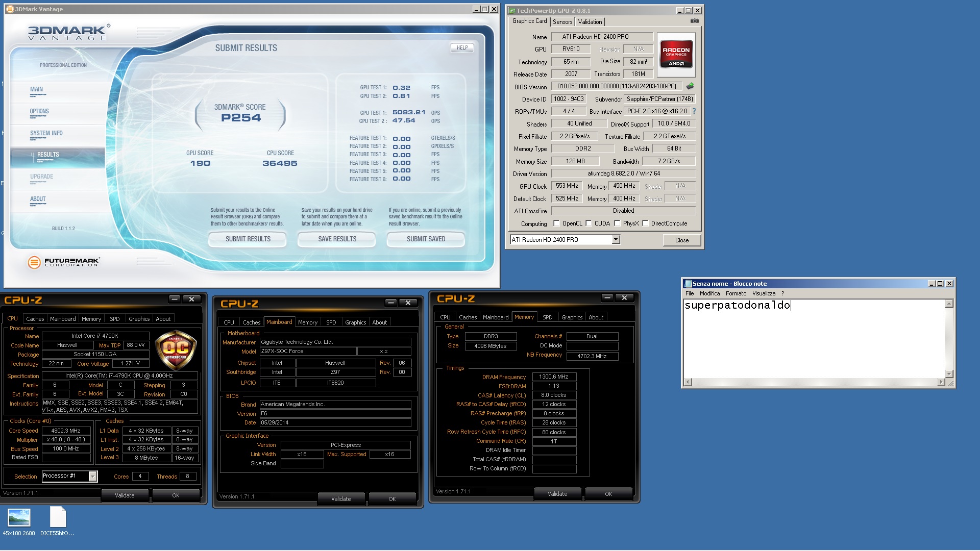This screenshot has height=551, width=980.
Task: Click the Core Speed 4802.3 MHz value
Action: click(x=66, y=431)
